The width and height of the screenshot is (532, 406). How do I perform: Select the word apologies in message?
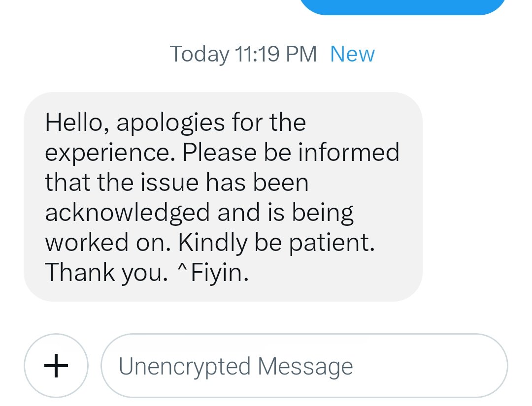(x=170, y=124)
